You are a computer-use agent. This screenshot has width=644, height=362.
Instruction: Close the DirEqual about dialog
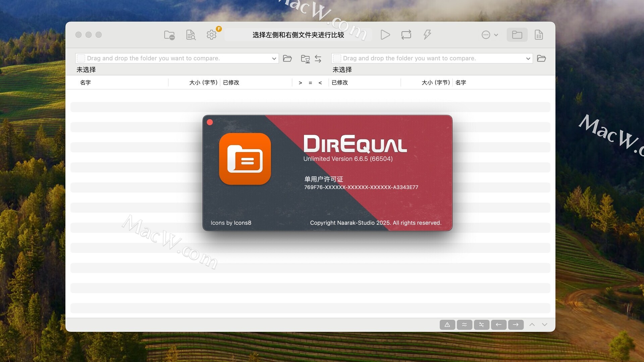coord(210,122)
